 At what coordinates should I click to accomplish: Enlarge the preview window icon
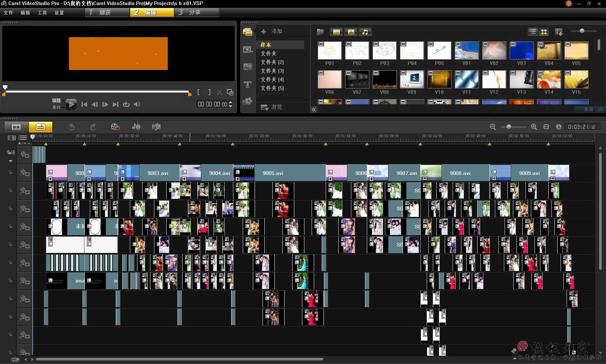pyautogui.click(x=230, y=92)
